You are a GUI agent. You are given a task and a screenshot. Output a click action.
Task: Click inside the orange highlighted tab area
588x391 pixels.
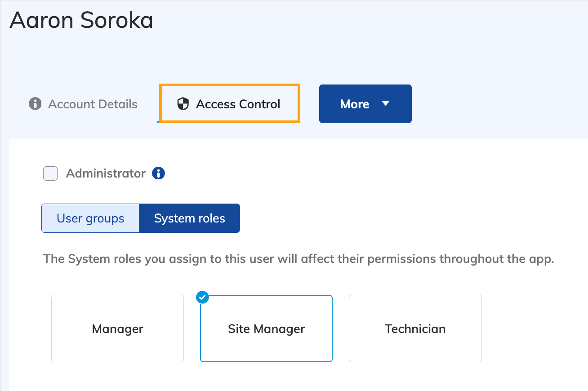coord(229,104)
